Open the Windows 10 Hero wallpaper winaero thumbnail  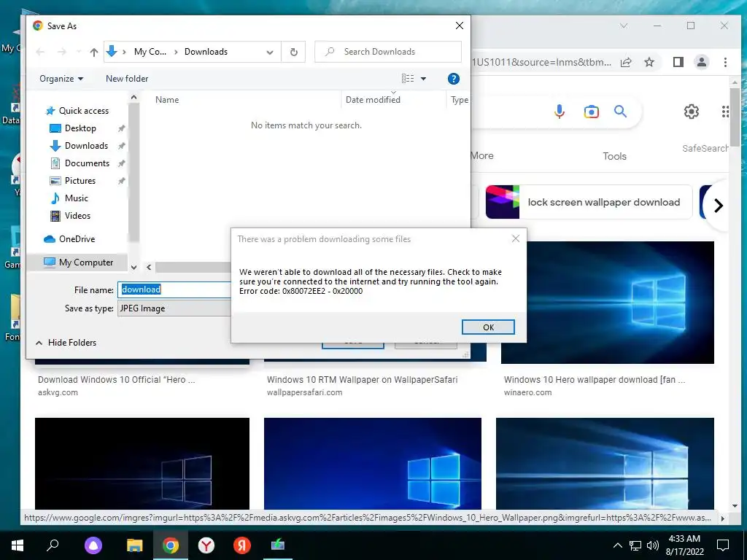pos(608,303)
